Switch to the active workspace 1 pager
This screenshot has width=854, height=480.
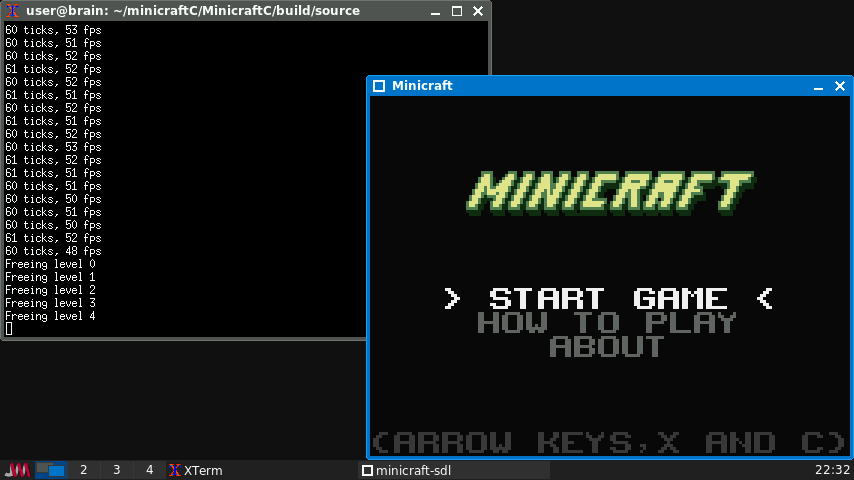pos(50,470)
